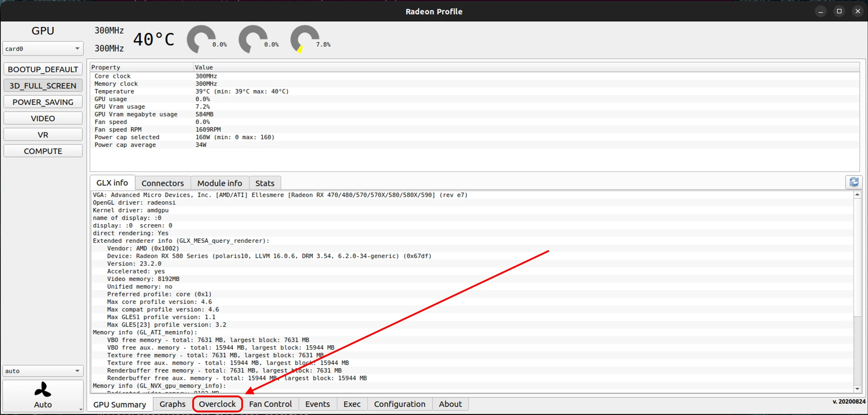Switch to the Overclock tab
868x415 pixels.
(x=217, y=404)
